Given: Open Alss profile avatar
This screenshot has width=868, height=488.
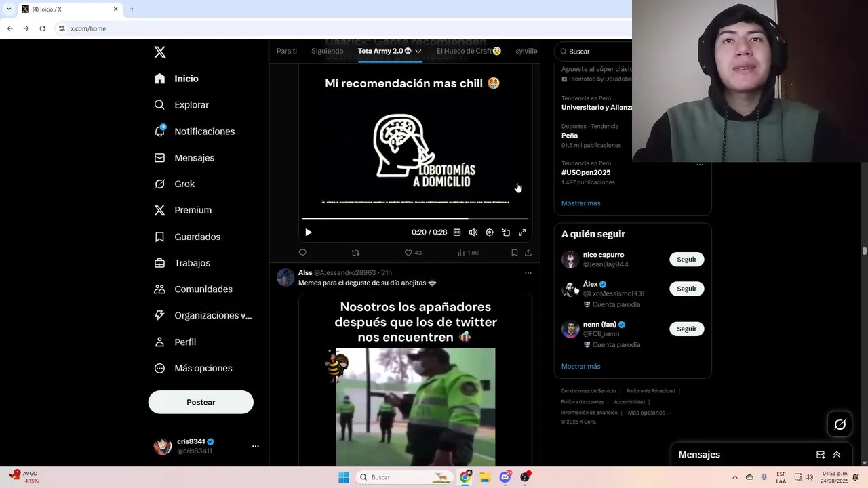Looking at the screenshot, I should 285,277.
